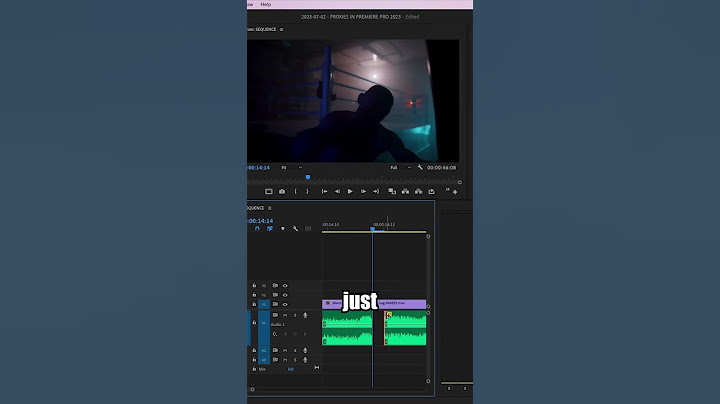The height and width of the screenshot is (404, 720).
Task: Click the Mix track meter icon
Action: 316,368
